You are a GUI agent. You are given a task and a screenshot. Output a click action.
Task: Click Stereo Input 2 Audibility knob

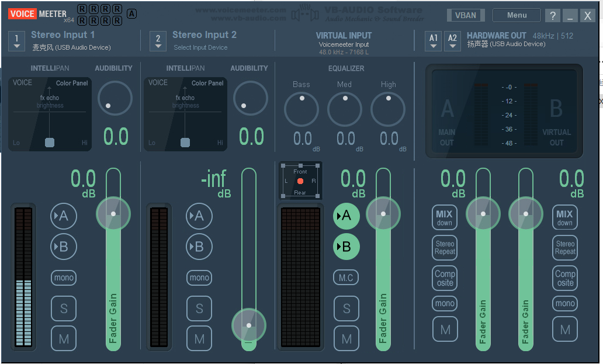click(x=250, y=98)
